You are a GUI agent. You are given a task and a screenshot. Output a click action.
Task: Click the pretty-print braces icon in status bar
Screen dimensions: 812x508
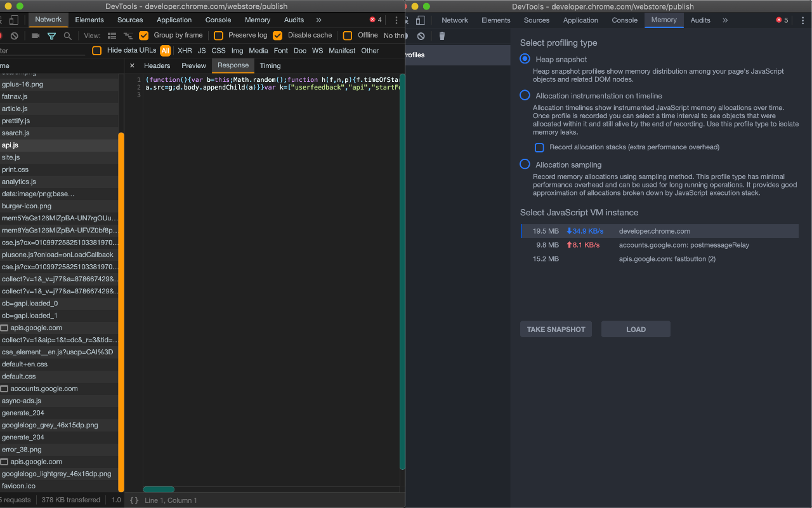[133, 500]
